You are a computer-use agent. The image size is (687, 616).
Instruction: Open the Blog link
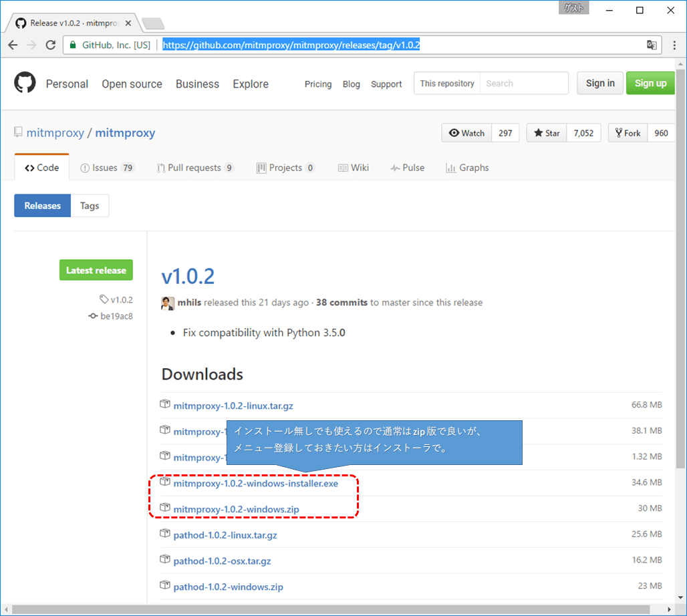coord(351,84)
